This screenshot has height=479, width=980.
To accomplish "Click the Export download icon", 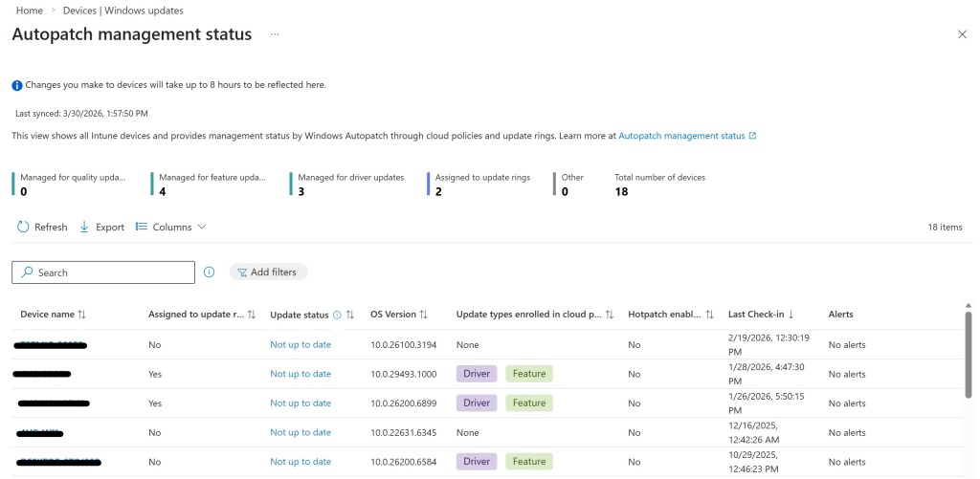I will coord(84,228).
